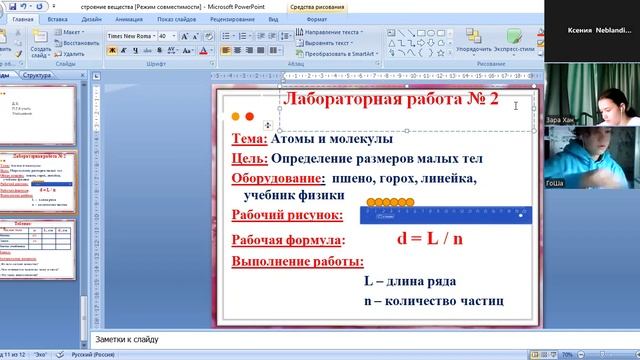Viewport: 640px width, 360px height.
Task: Apply red font color
Action: point(203,50)
